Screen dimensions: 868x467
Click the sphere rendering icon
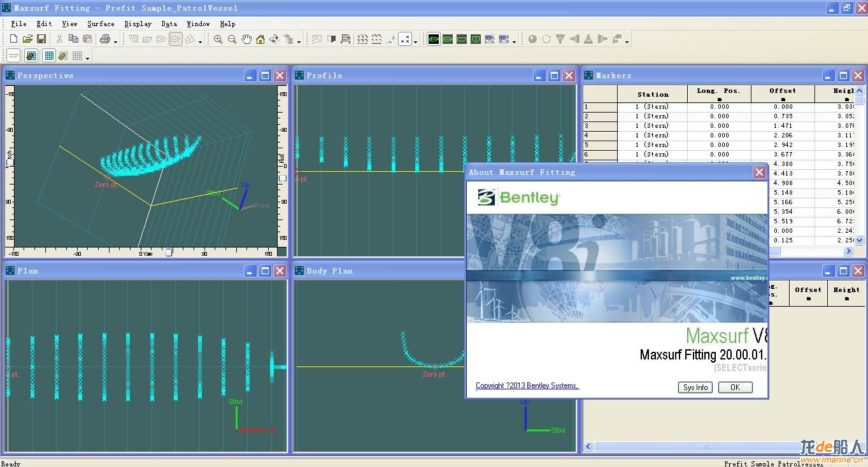point(532,39)
